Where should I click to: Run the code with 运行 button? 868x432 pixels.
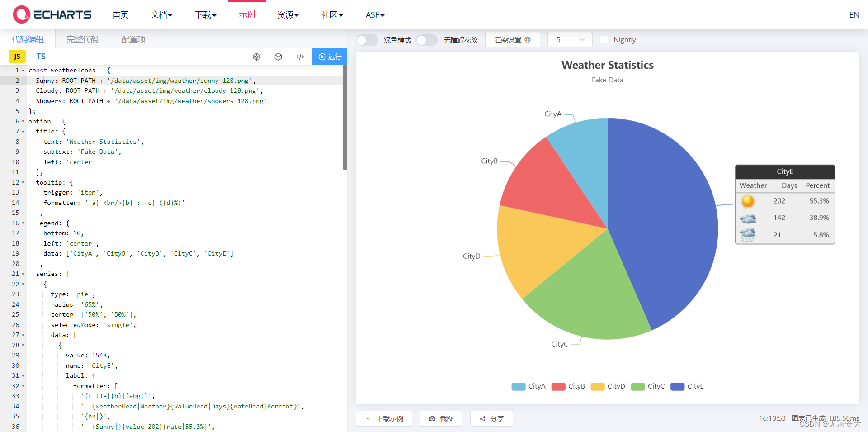click(330, 57)
